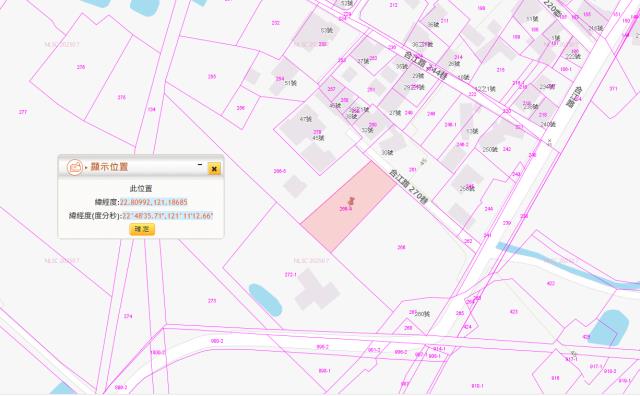
Task: Click the 45號 house number label
Action: click(318, 138)
